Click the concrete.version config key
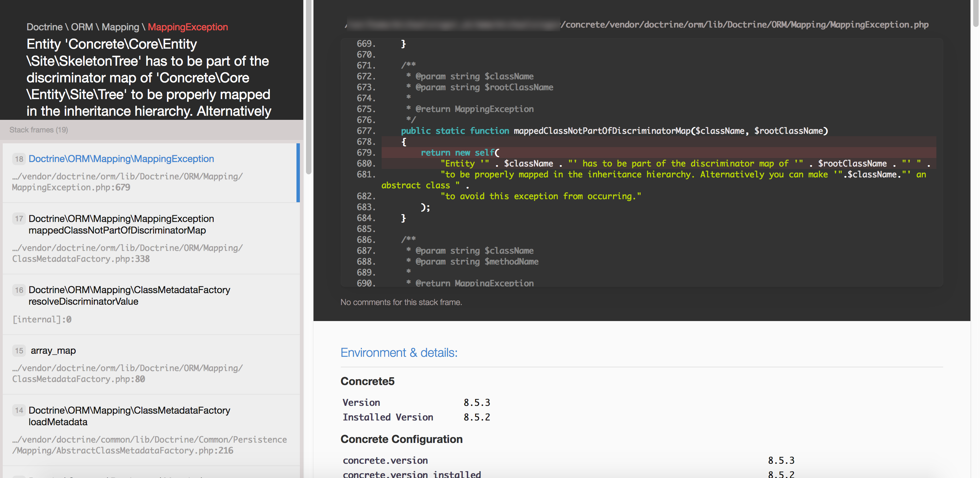 385,461
